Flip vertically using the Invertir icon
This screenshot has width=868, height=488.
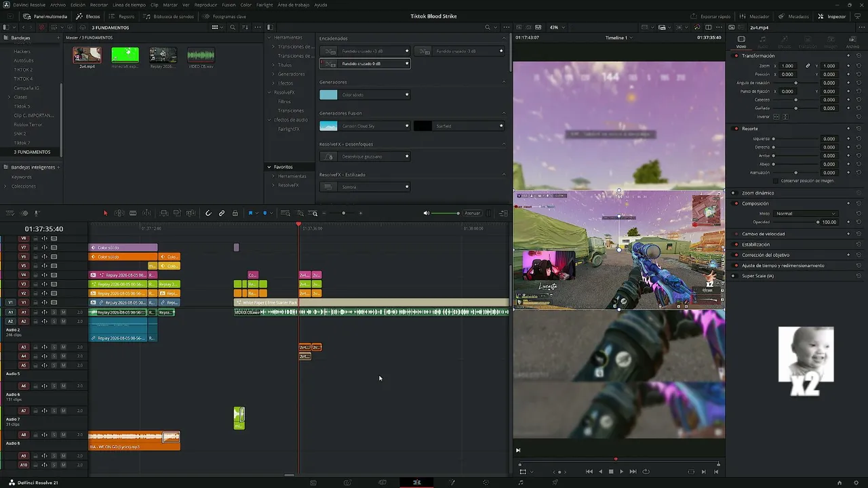pyautogui.click(x=785, y=117)
